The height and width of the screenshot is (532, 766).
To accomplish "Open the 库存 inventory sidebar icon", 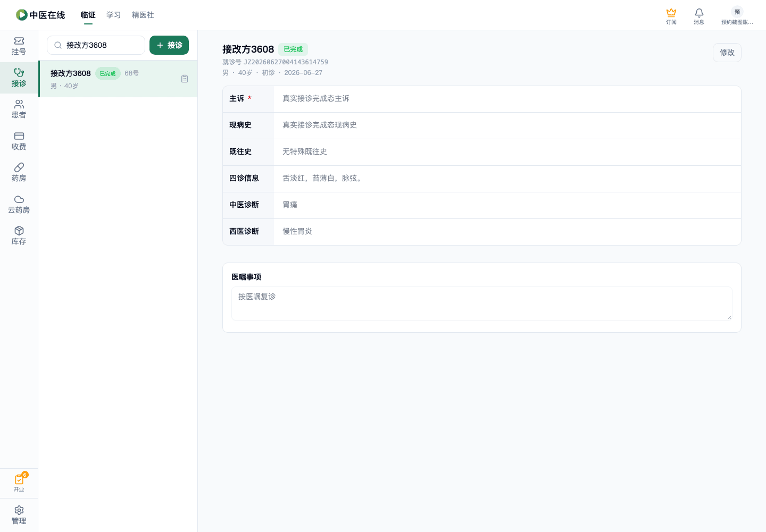I will (19, 231).
